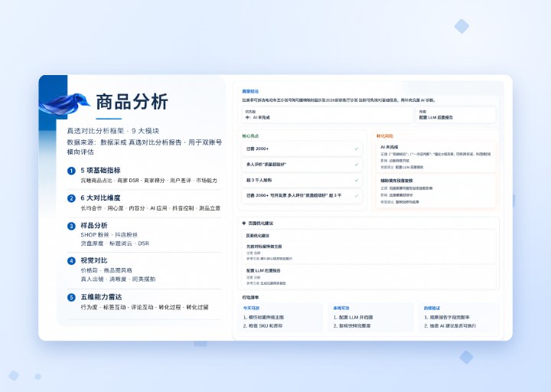Click the orange 转化风险 section heading
Viewport: 551px width, 392px height.
[385, 136]
